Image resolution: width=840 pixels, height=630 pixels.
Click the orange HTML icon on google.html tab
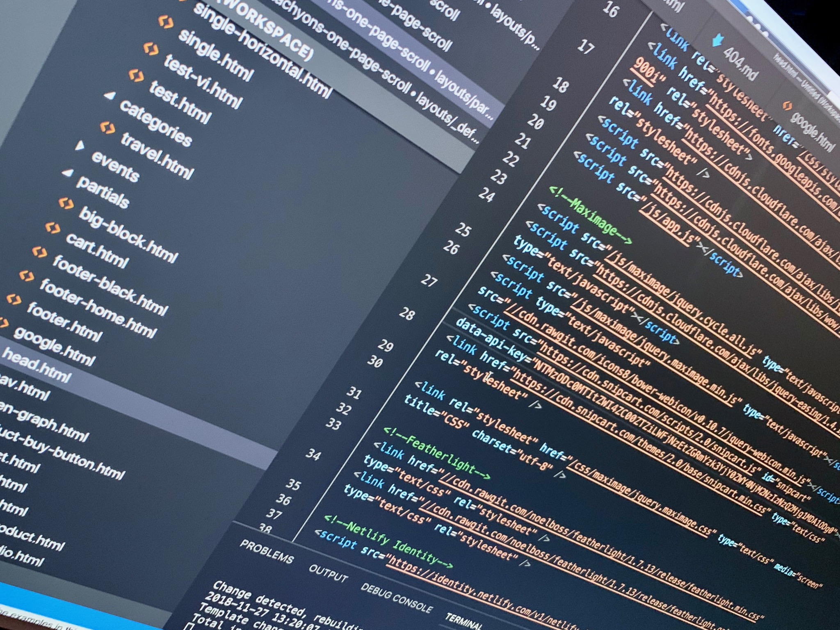(787, 106)
